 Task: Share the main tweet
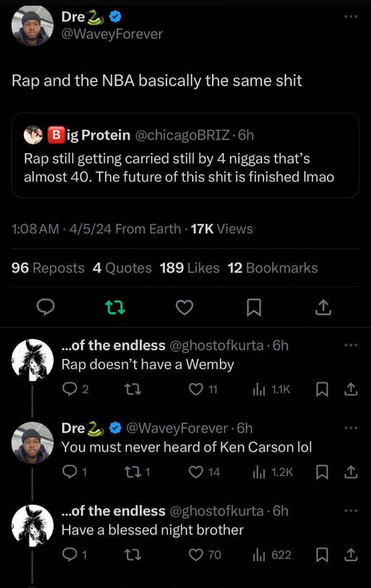[323, 307]
